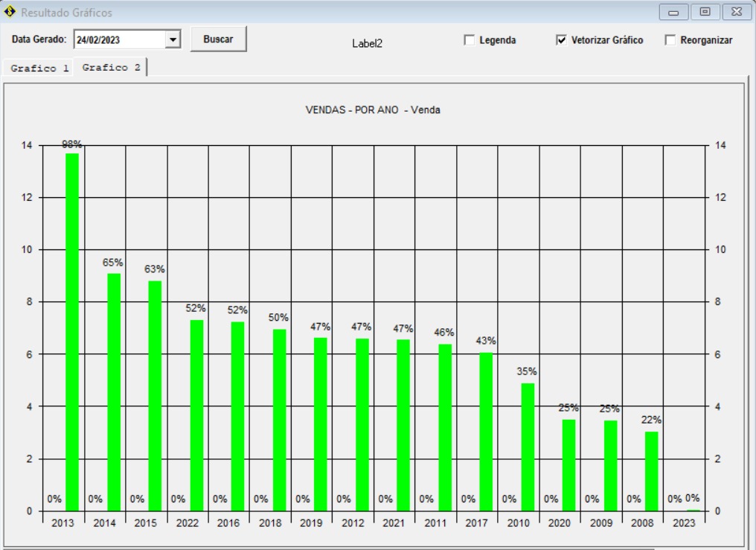Viewport: 756px width, 550px height.
Task: Click the chart title VENDAS - POR ANO
Action: (x=373, y=110)
